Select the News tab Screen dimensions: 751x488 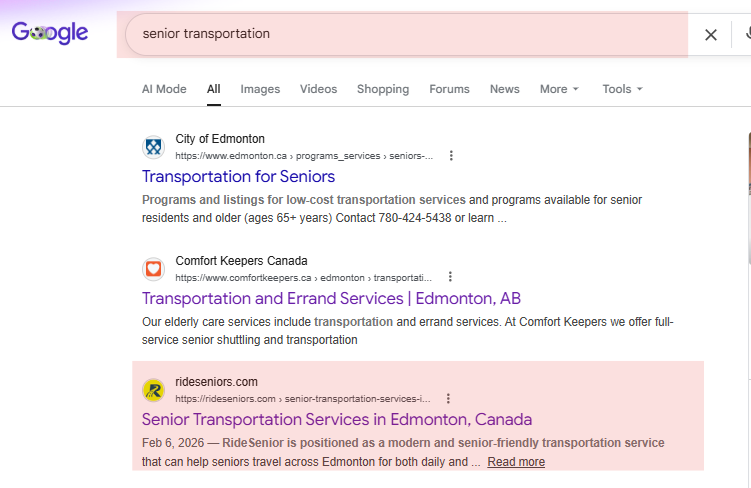click(x=504, y=89)
